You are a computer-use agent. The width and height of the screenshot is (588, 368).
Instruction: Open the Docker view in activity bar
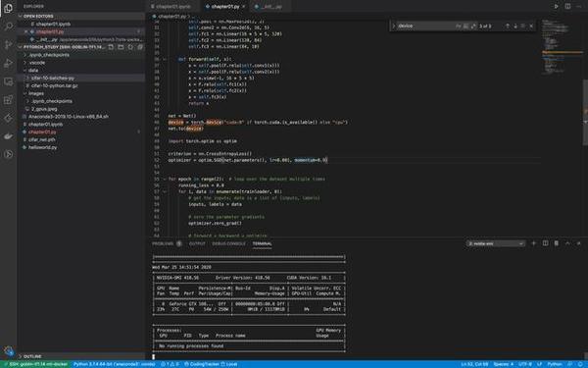click(x=8, y=136)
